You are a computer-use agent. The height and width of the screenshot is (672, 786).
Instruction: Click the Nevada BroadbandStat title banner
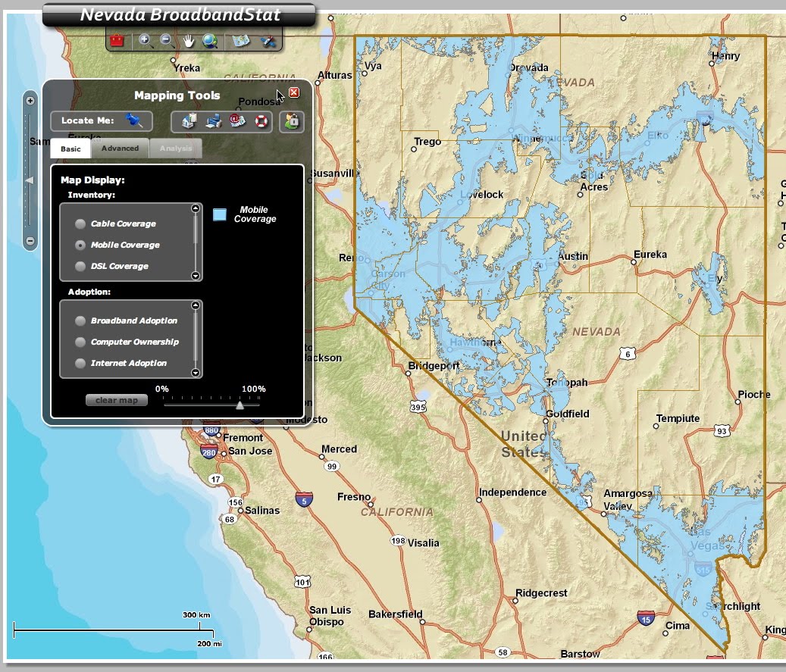pyautogui.click(x=180, y=14)
